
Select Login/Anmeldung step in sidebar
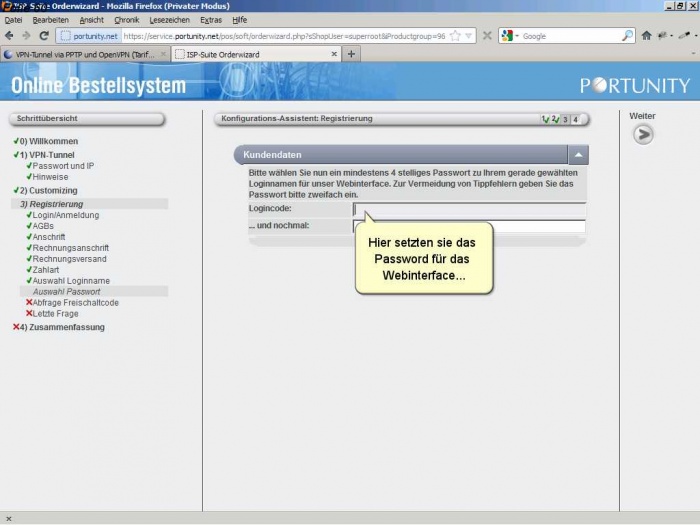coord(65,215)
